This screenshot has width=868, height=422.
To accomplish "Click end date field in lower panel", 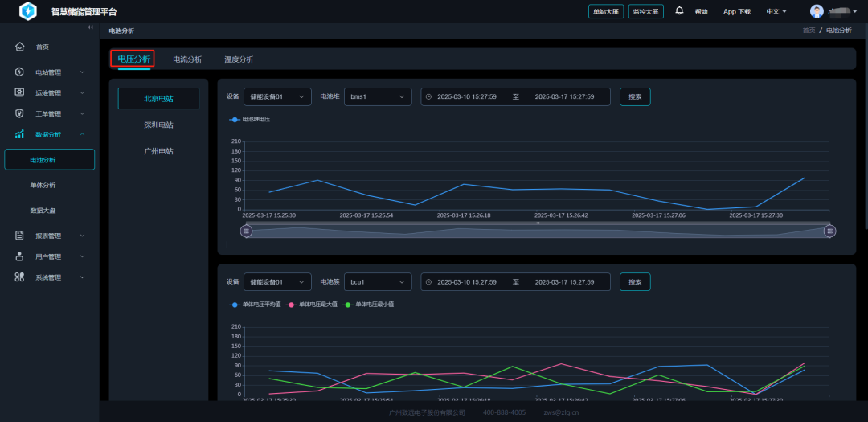I will pyautogui.click(x=565, y=282).
